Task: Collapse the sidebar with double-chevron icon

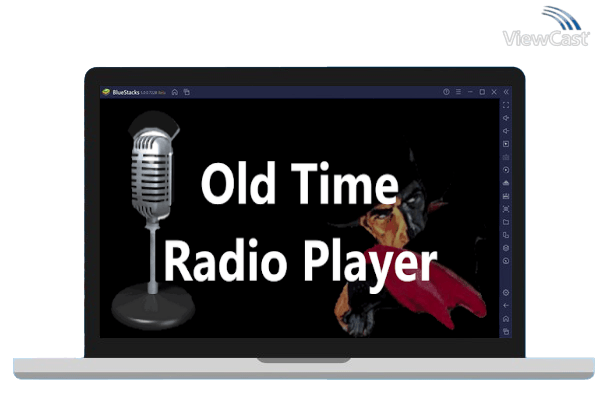Action: pyautogui.click(x=506, y=92)
